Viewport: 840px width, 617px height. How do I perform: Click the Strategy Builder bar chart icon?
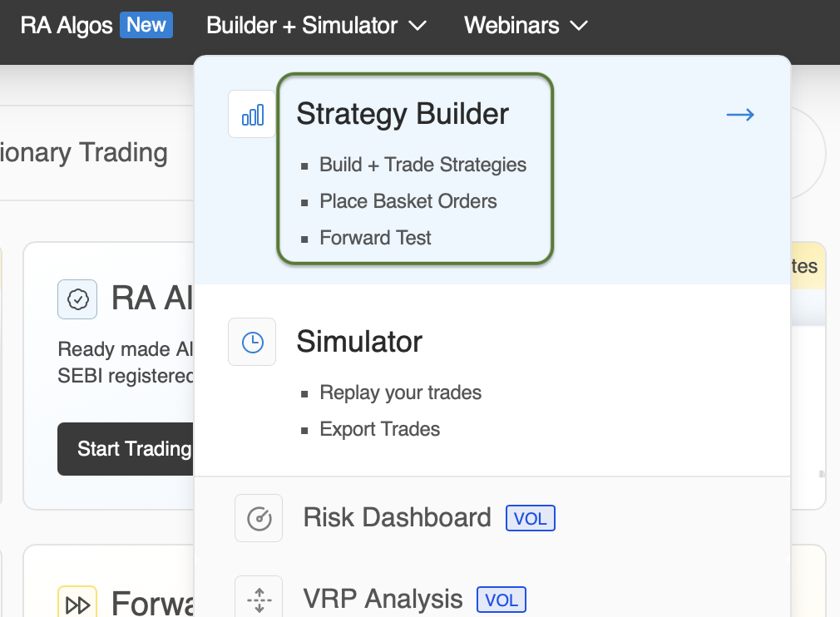pos(252,114)
